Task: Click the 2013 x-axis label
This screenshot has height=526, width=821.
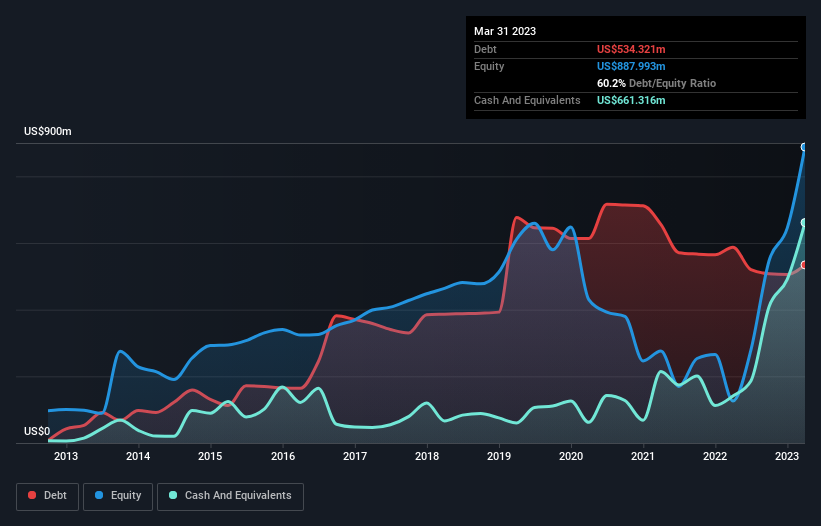Action: [66, 456]
